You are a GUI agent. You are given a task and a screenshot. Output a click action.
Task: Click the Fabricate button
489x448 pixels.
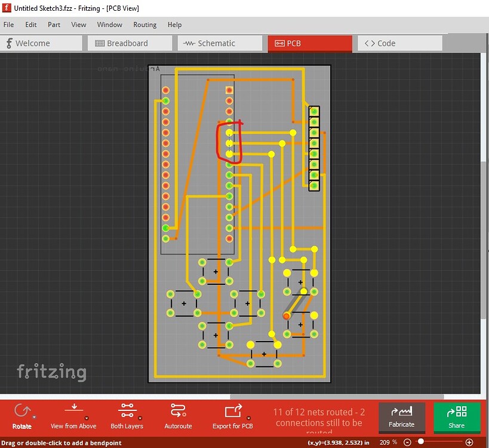402,418
